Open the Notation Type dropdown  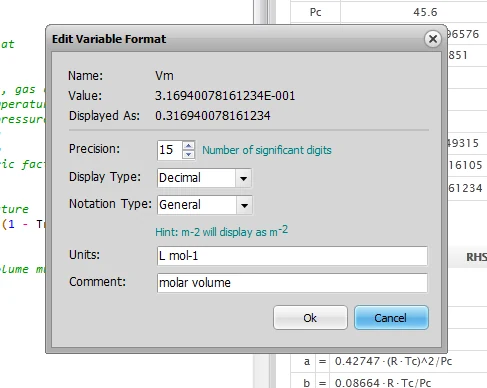pyautogui.click(x=244, y=205)
